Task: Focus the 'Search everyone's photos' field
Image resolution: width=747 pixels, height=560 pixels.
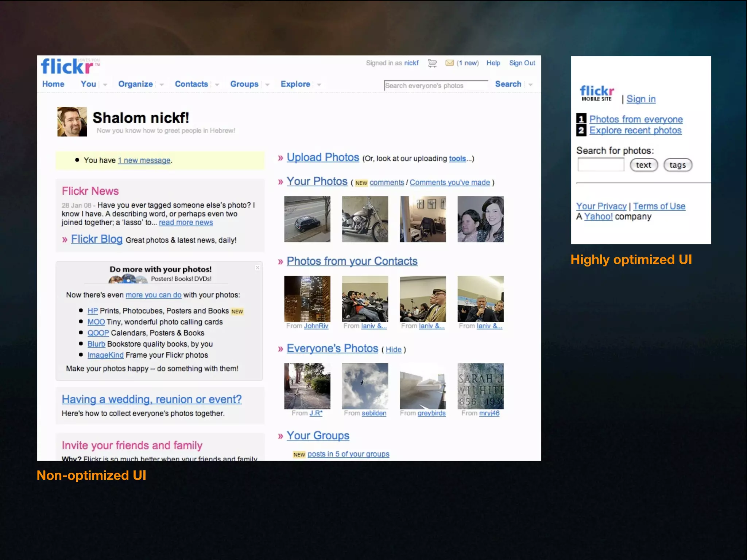Action: pyautogui.click(x=436, y=85)
